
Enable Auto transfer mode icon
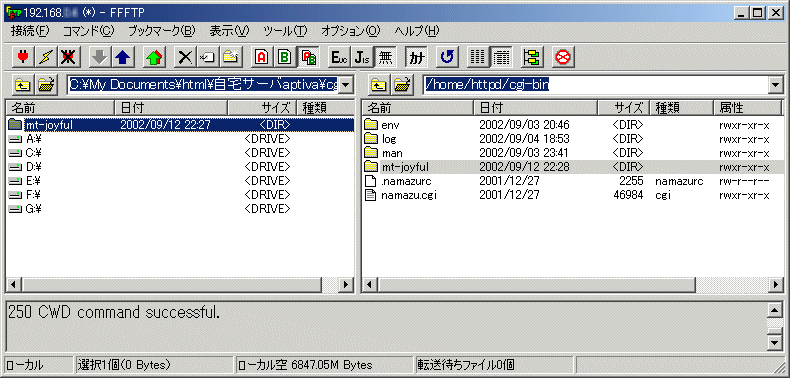point(307,57)
